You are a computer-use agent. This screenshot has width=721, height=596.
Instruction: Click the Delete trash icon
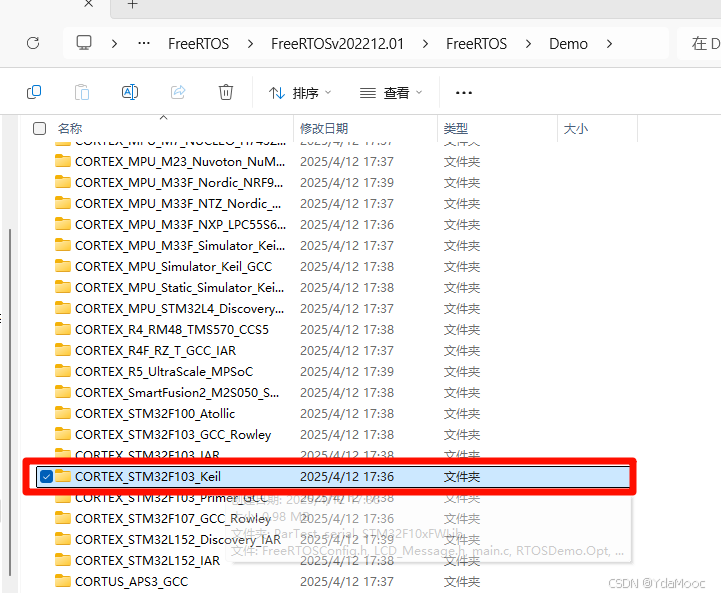tap(226, 92)
